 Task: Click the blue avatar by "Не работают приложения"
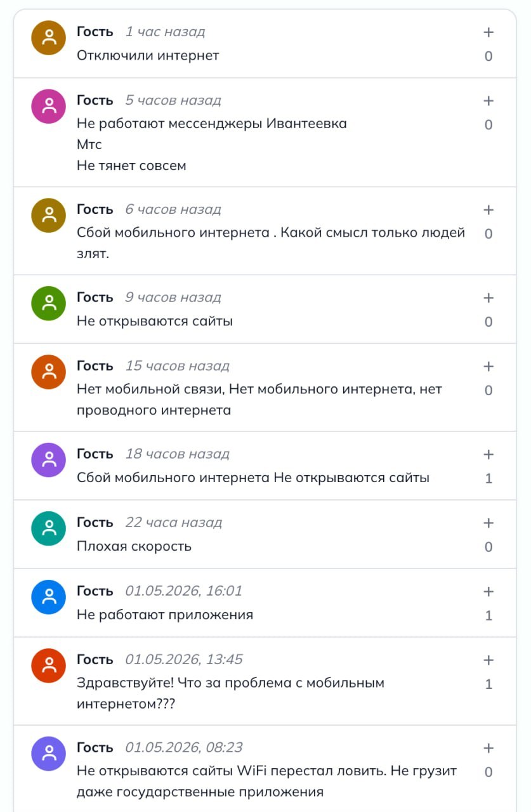click(49, 597)
